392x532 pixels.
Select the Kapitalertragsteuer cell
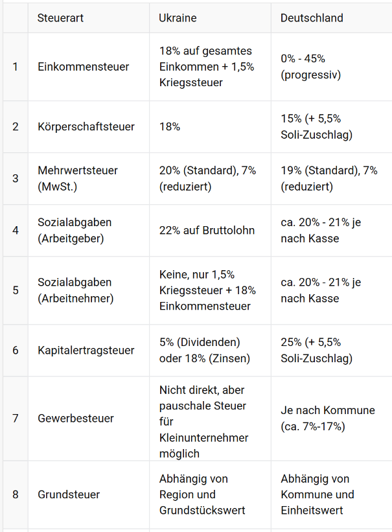pyautogui.click(x=86, y=351)
